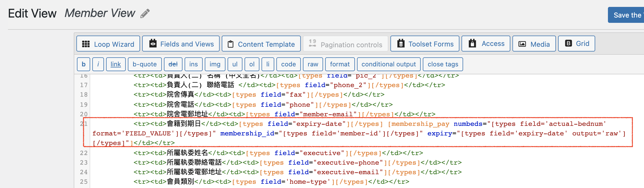Click the Access lock icon
The height and width of the screenshot is (188, 644).
click(472, 44)
